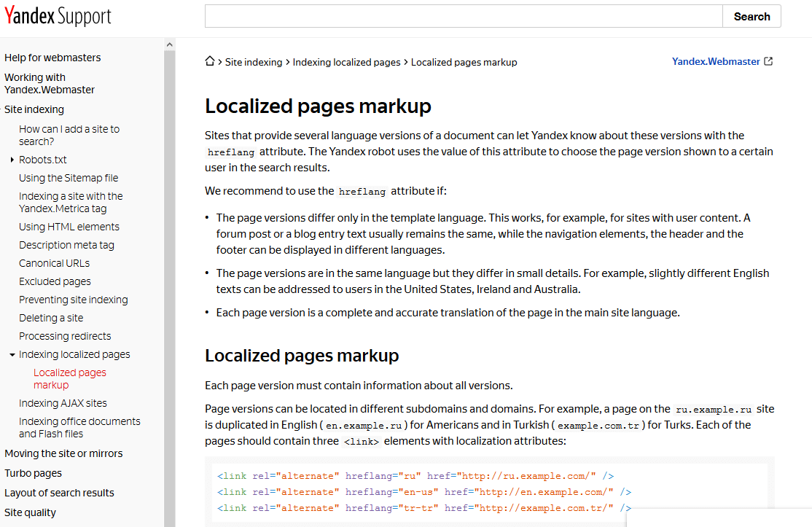Click Localized pages markup breadcrumb
This screenshot has height=527, width=812.
[x=464, y=62]
